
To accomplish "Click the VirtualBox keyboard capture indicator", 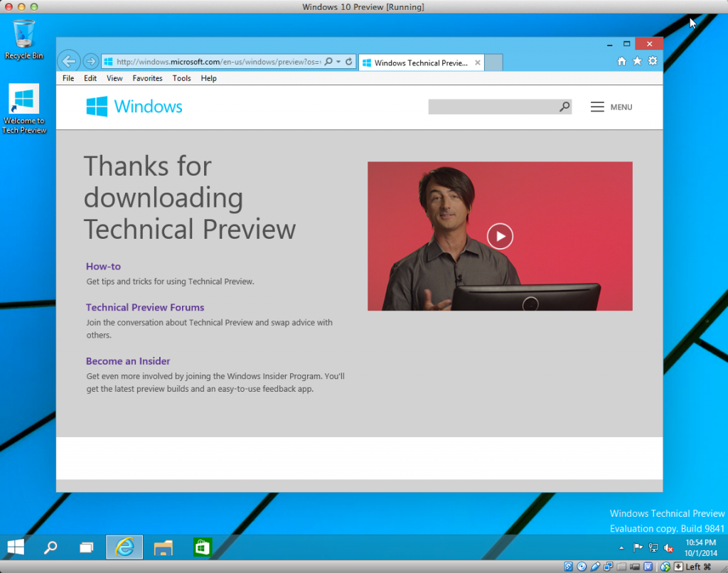I will [x=678, y=567].
